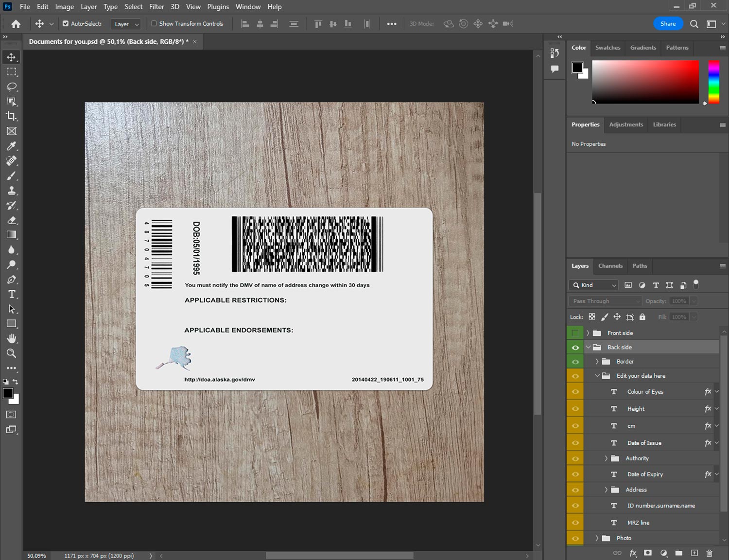Select the Crop tool

click(x=12, y=116)
